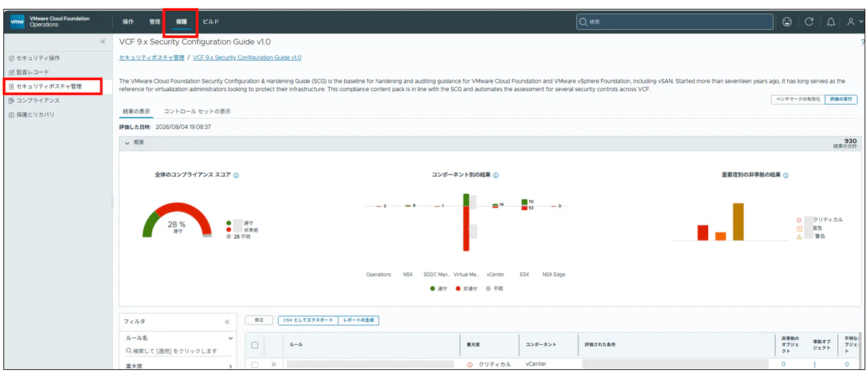Click the 非準拠のオブジェクト column header
Image resolution: width=868 pixels, height=374 pixels.
click(x=789, y=345)
